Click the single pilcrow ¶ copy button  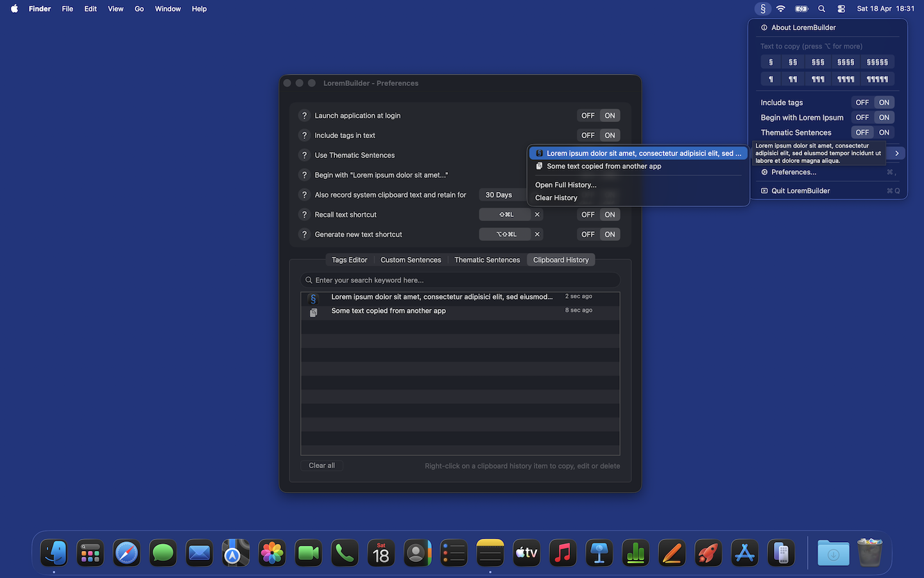[x=770, y=78]
